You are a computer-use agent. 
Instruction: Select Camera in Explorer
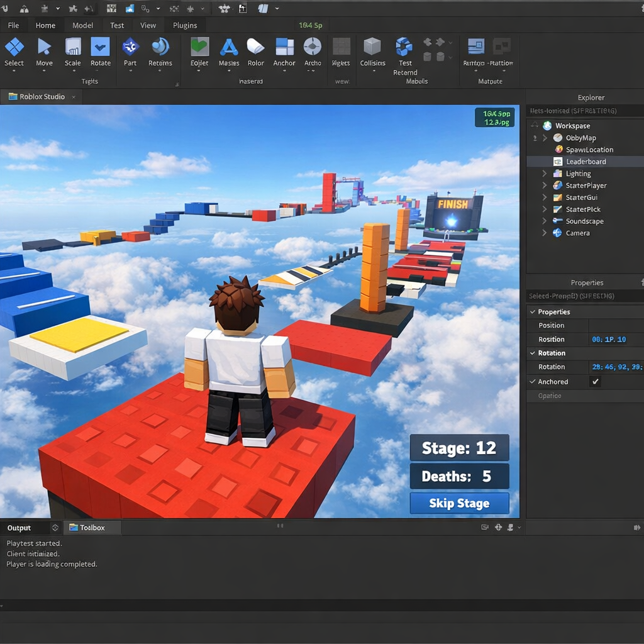point(577,233)
